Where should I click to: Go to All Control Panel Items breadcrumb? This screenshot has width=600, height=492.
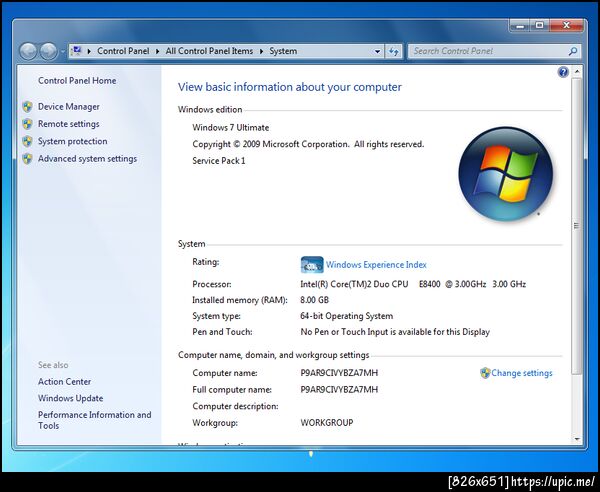(x=209, y=51)
